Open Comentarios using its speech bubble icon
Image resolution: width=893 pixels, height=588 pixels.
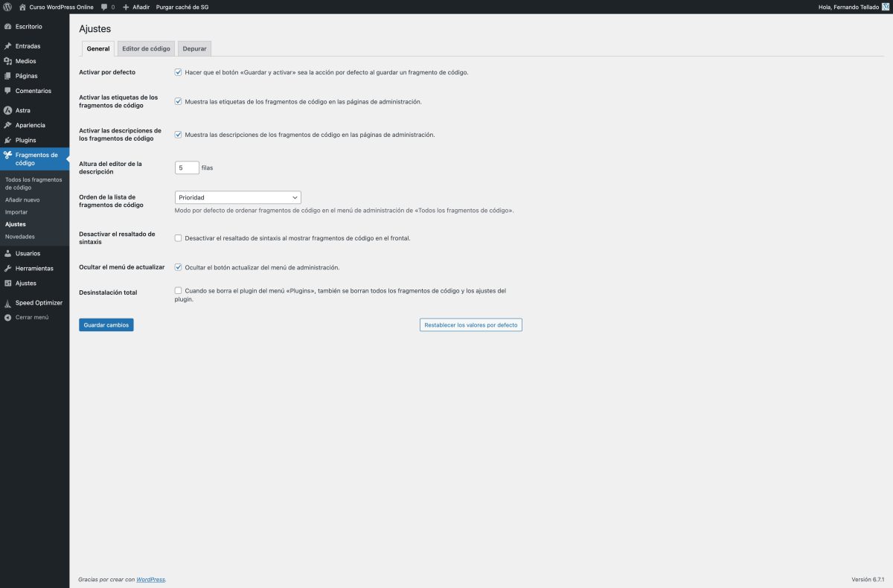(9, 91)
